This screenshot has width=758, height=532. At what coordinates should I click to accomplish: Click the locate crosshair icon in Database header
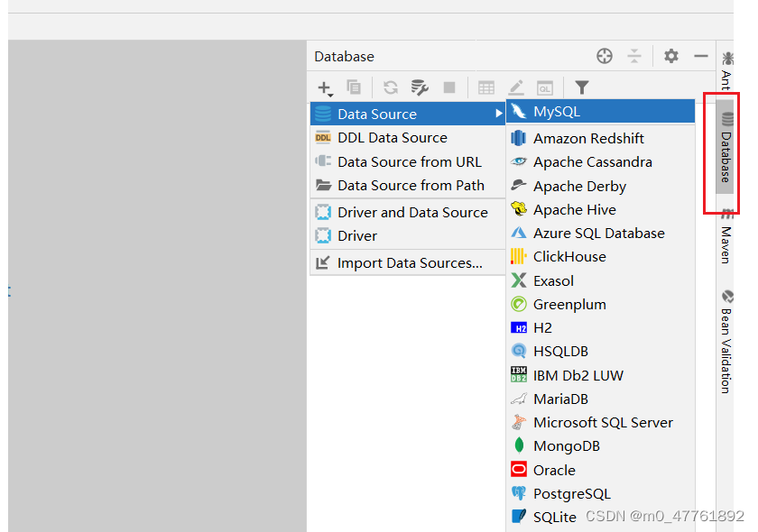coord(605,56)
